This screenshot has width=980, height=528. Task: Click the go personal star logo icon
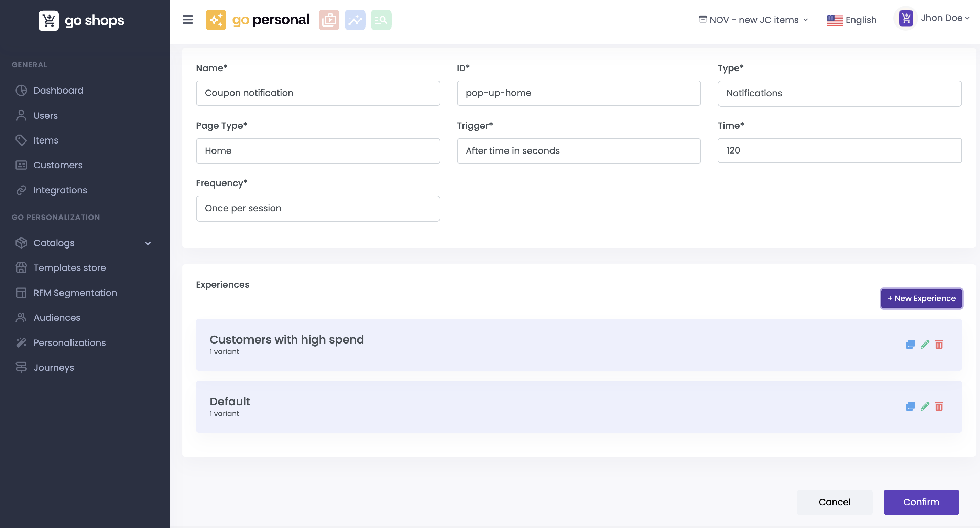click(x=216, y=20)
